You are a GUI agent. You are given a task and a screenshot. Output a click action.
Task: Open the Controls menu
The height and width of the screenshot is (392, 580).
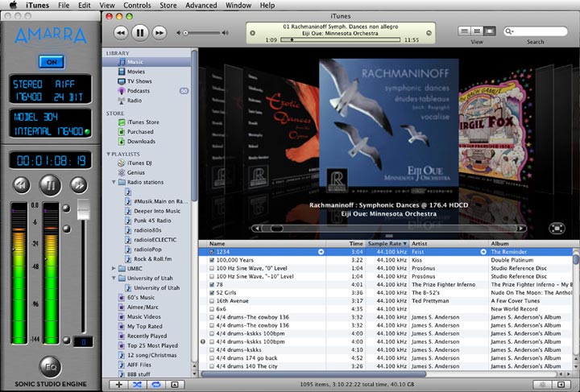[137, 5]
